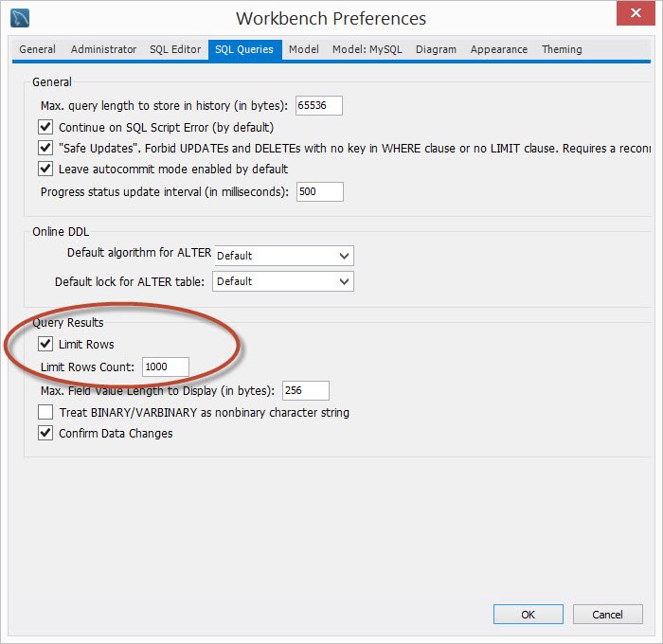Uncheck the Limit Rows checkbox

[x=45, y=344]
